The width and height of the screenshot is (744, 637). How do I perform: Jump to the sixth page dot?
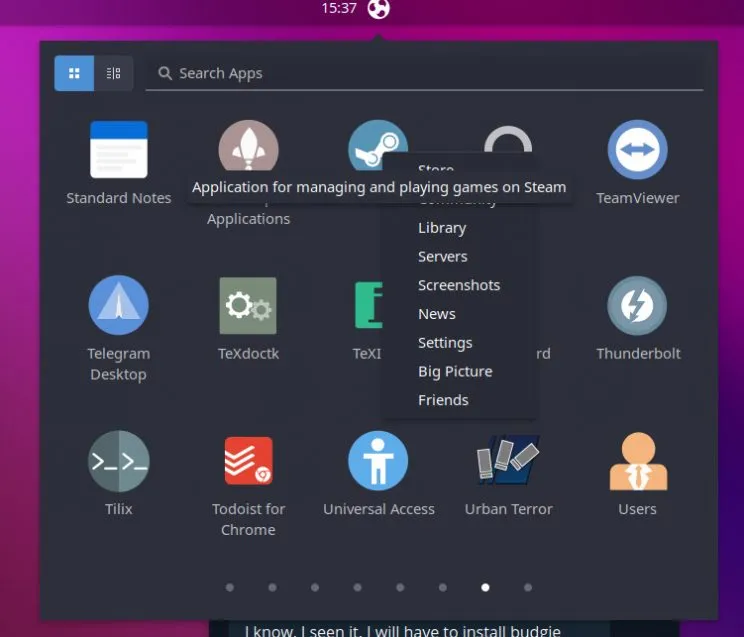(x=443, y=588)
